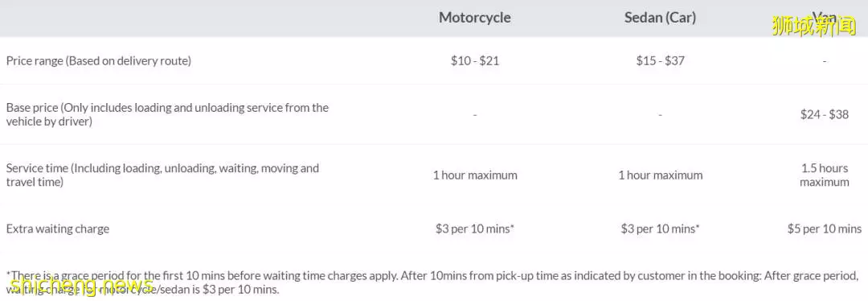Click Van $5 per 10 mins cell
This screenshot has height=301, width=868.
click(824, 229)
